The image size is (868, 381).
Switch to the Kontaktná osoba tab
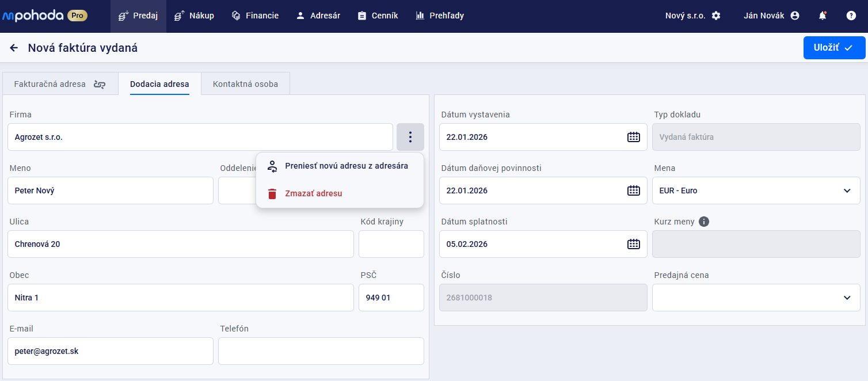(245, 84)
